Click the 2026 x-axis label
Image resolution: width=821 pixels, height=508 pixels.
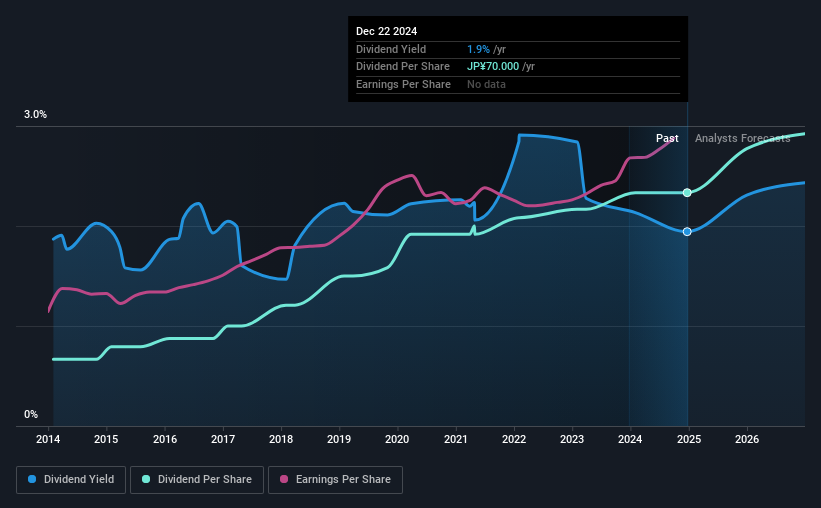tap(747, 439)
